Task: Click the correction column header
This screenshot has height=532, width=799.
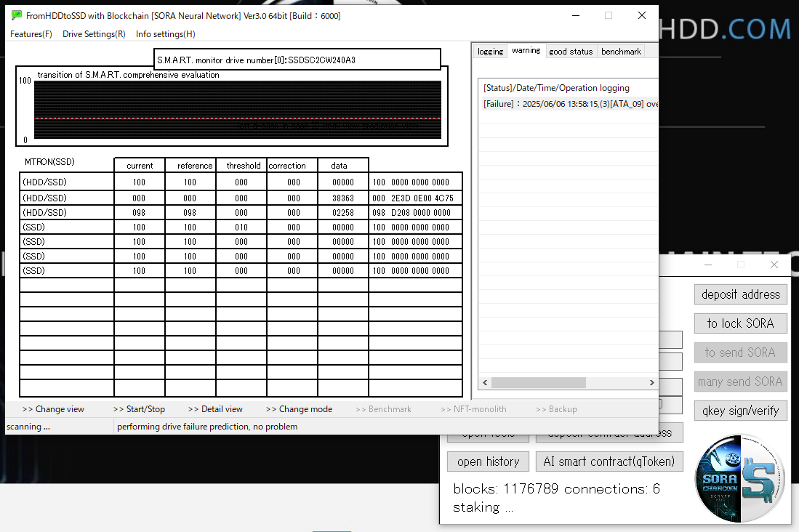Action: point(292,166)
